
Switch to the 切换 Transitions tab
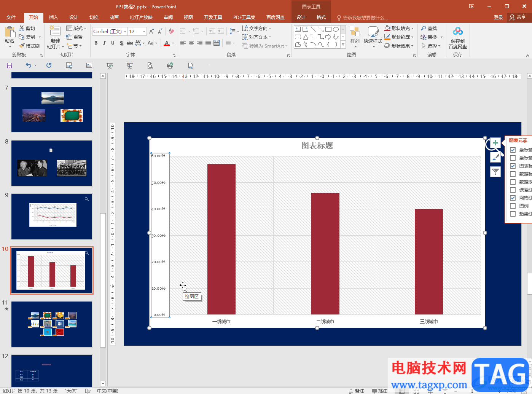94,18
